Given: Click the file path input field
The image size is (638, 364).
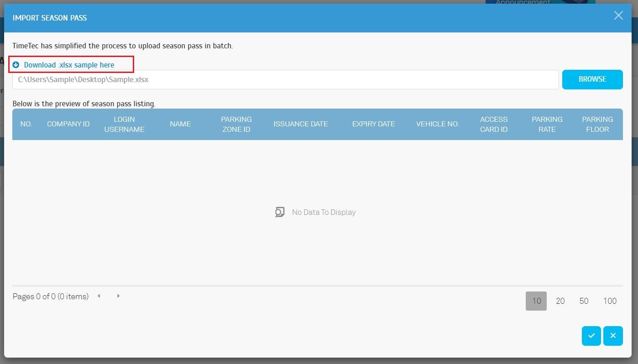Looking at the screenshot, I should pos(285,79).
